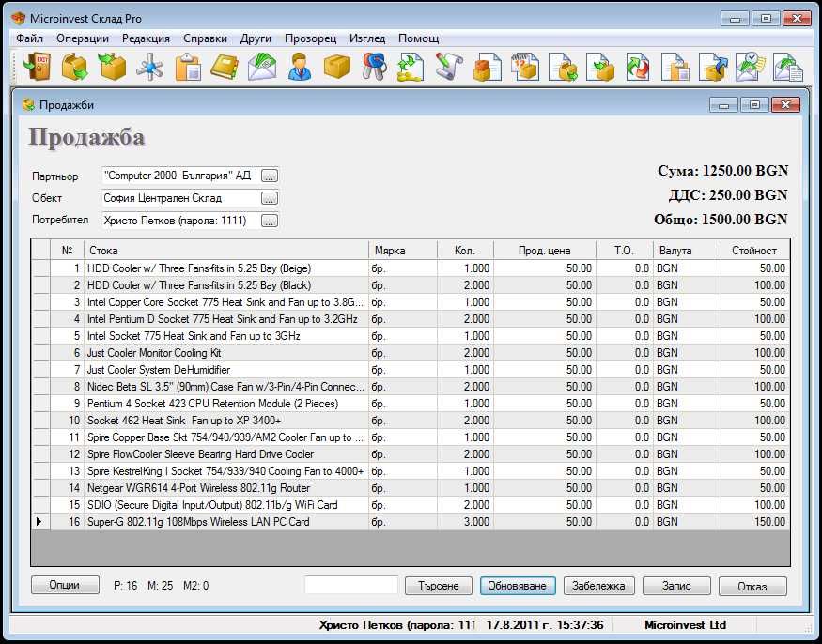Screen dimensions: 822x644
Task: Click the Отказ button
Action: 752,587
